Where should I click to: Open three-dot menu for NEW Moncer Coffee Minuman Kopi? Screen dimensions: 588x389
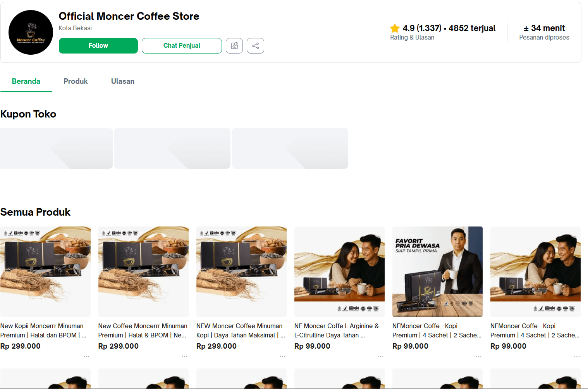click(x=282, y=356)
